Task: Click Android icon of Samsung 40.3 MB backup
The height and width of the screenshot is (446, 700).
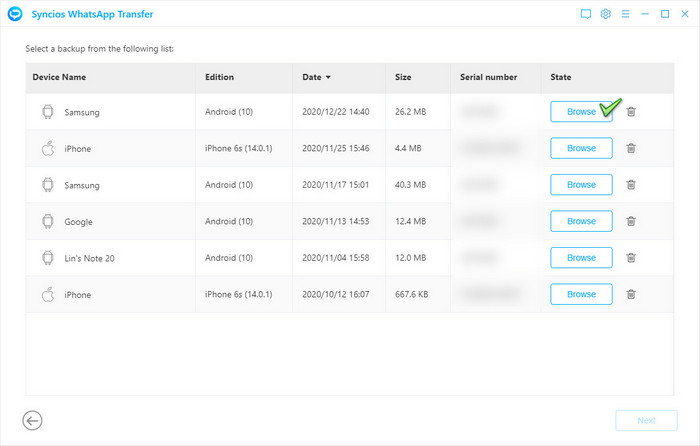Action: pyautogui.click(x=48, y=185)
